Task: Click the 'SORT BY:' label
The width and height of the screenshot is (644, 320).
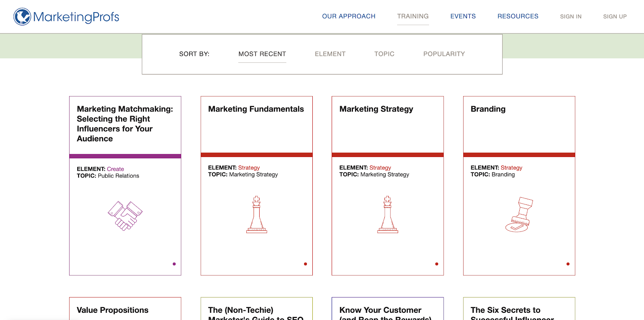Action: pyautogui.click(x=194, y=54)
